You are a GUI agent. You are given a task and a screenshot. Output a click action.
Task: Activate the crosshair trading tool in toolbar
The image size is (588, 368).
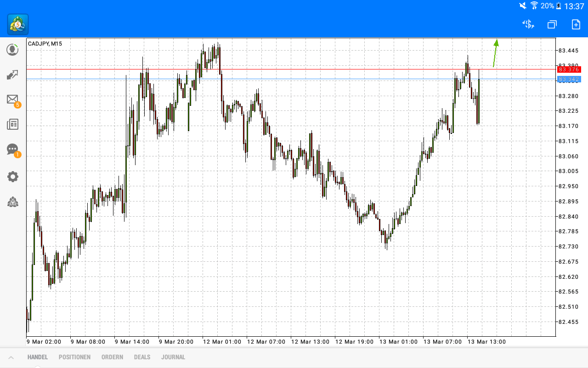click(x=527, y=24)
